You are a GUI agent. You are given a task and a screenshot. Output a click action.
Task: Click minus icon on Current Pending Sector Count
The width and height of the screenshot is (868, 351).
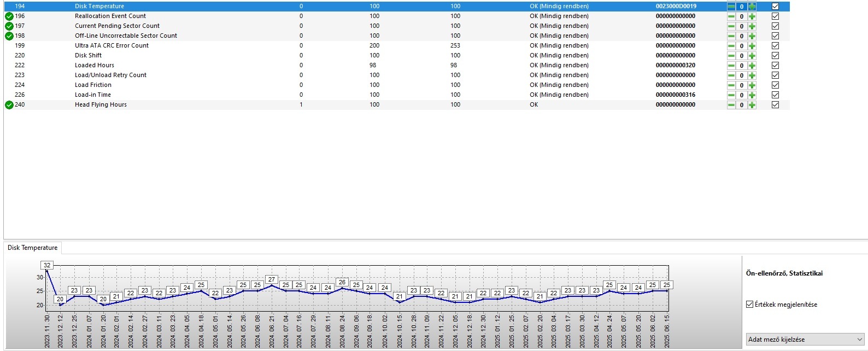pos(731,26)
